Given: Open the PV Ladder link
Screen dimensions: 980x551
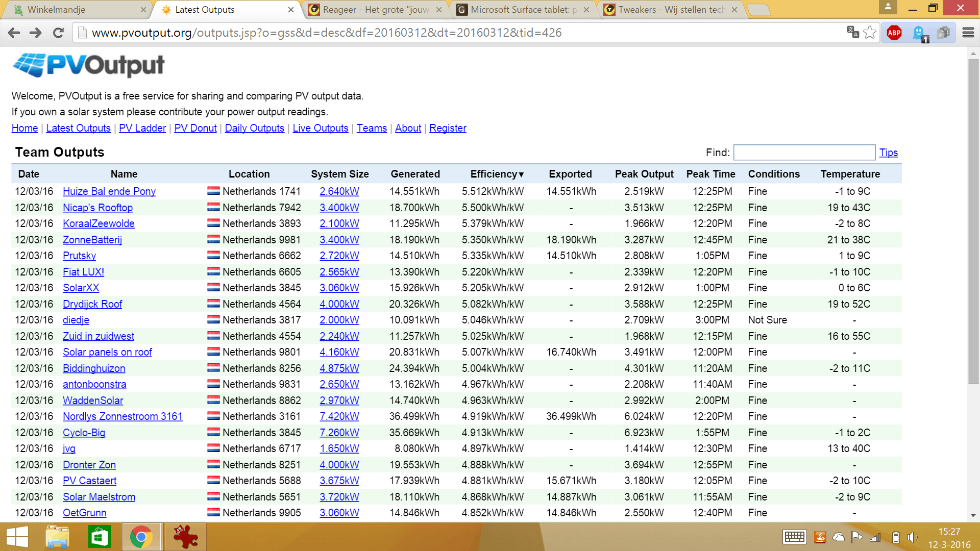Looking at the screenshot, I should (142, 128).
